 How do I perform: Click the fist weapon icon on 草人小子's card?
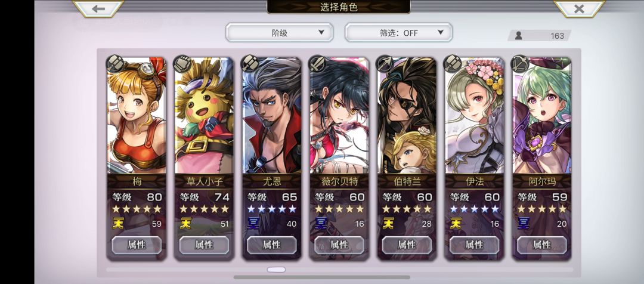[x=183, y=64]
